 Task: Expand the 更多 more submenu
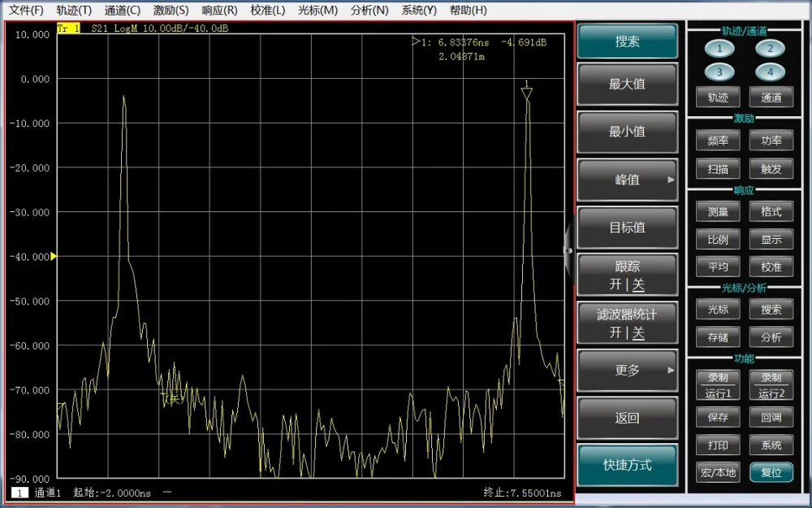[x=627, y=371]
